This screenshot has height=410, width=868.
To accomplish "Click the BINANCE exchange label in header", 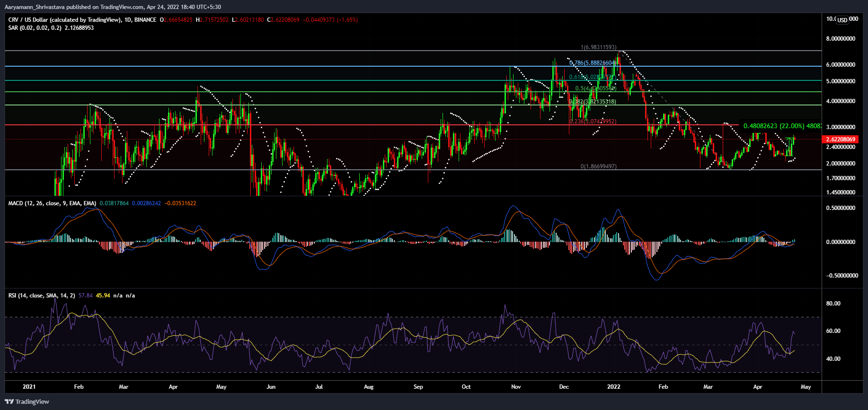I will [x=145, y=20].
